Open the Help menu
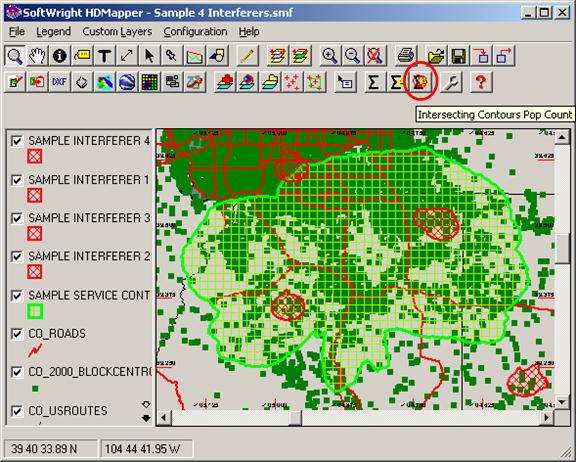 [249, 32]
